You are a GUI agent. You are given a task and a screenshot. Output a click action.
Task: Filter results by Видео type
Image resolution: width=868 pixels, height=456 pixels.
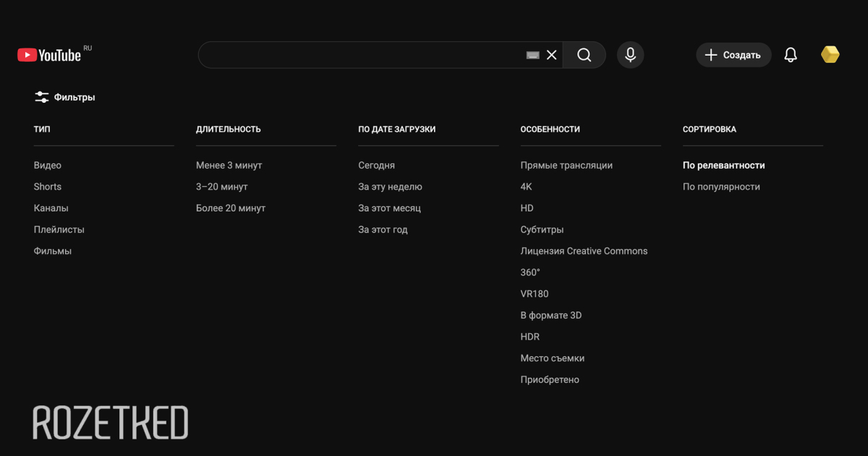click(x=48, y=165)
